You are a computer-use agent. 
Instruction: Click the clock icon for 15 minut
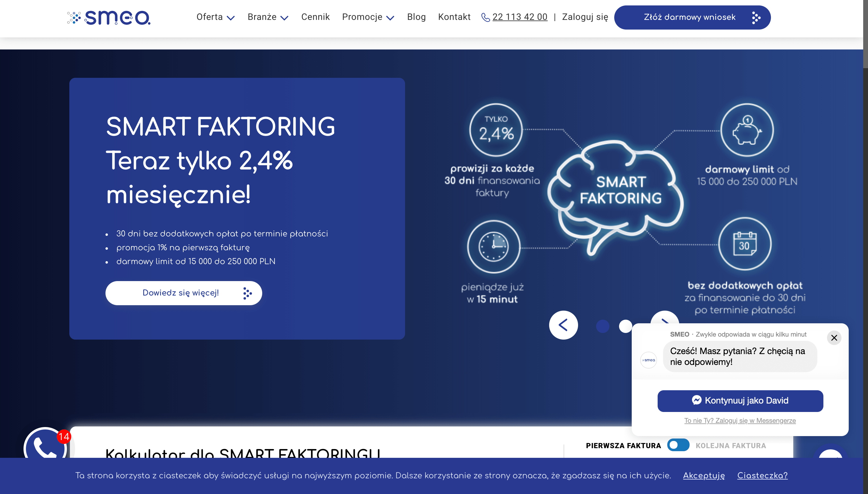(493, 246)
